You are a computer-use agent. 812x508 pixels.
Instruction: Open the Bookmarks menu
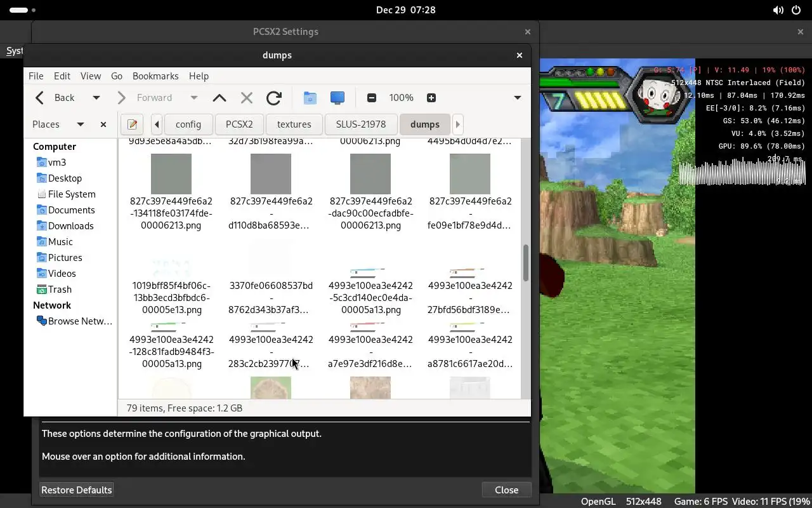point(155,76)
